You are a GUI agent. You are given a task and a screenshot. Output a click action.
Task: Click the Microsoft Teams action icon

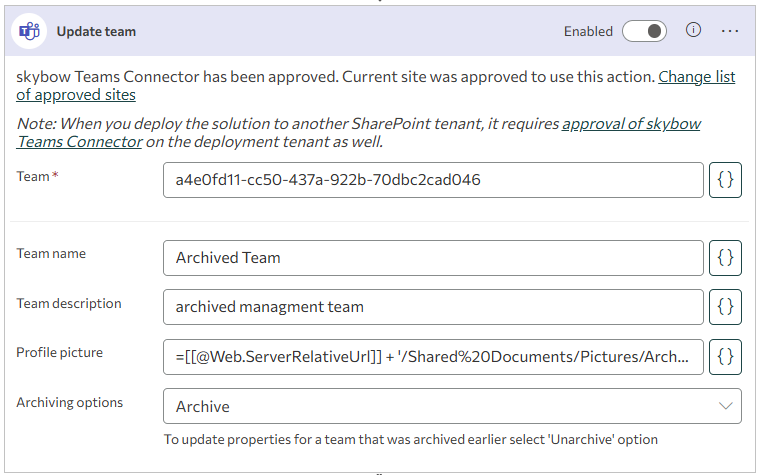pyautogui.click(x=29, y=31)
